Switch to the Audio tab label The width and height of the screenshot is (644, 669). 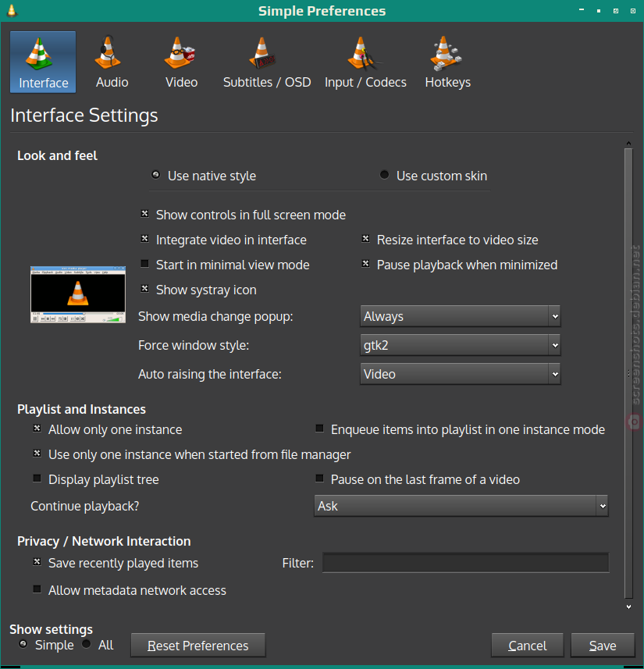pyautogui.click(x=112, y=82)
